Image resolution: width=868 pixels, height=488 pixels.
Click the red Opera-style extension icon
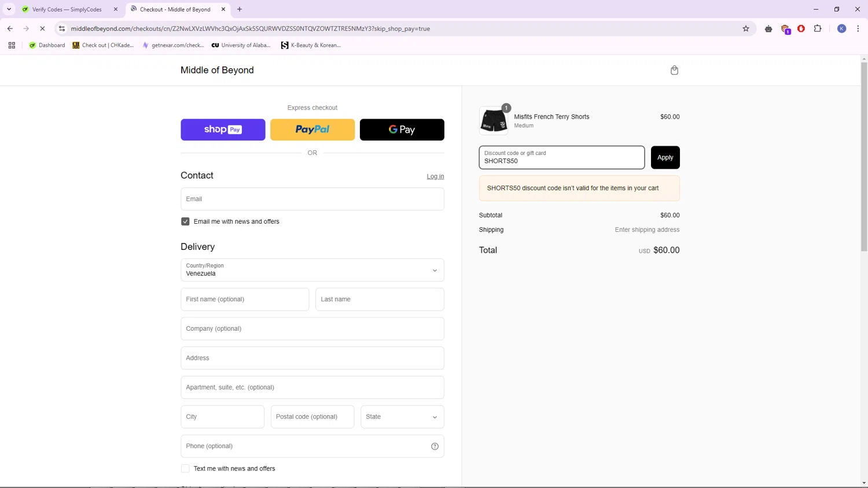pyautogui.click(x=801, y=28)
